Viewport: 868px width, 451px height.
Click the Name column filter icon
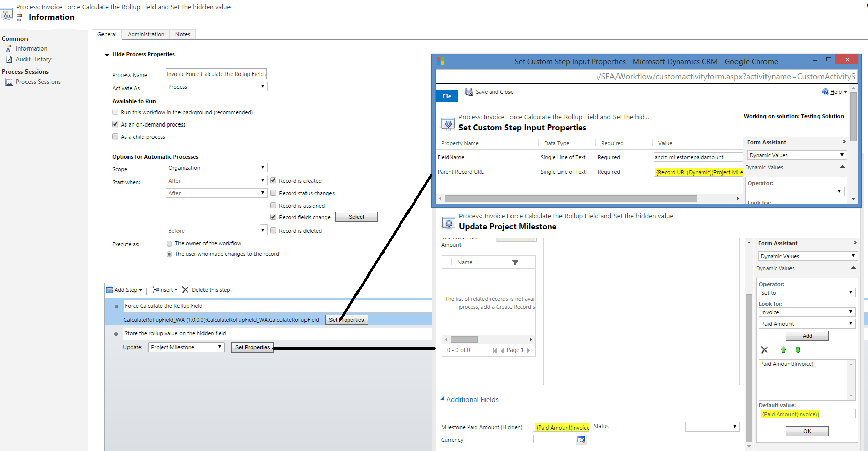point(515,263)
